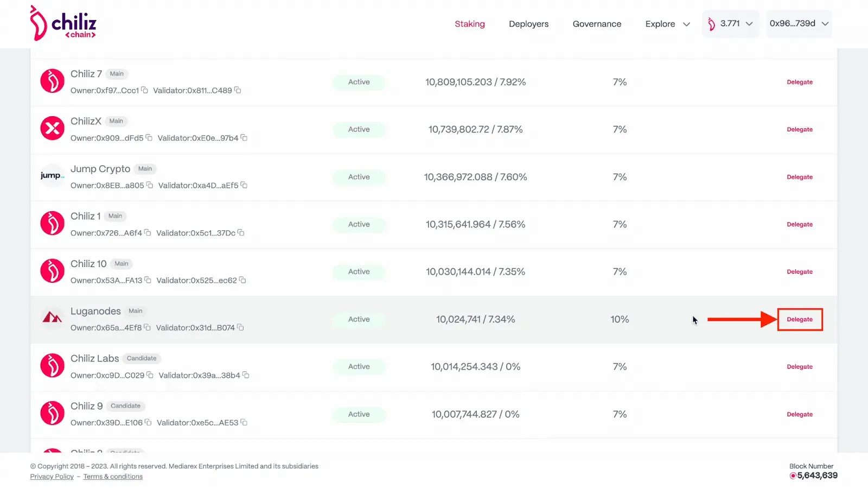Copy the Chiliz 7 validator address
The image size is (868, 488).
tap(238, 90)
